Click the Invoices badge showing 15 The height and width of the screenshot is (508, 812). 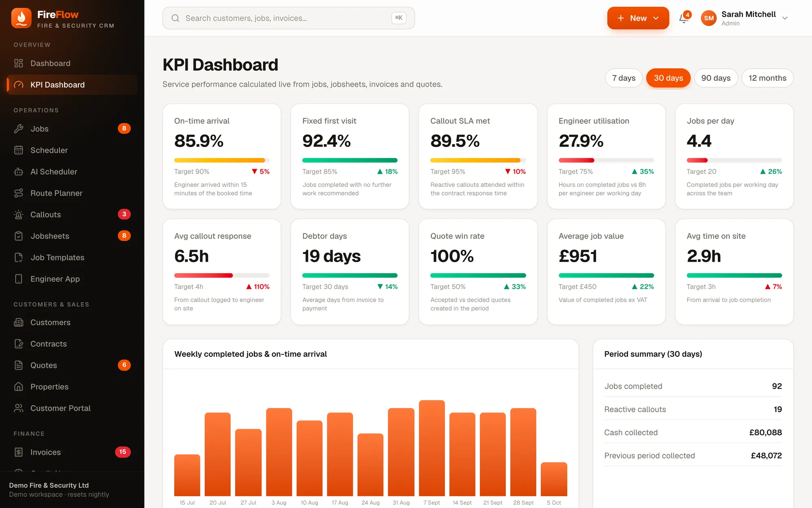[x=123, y=452]
